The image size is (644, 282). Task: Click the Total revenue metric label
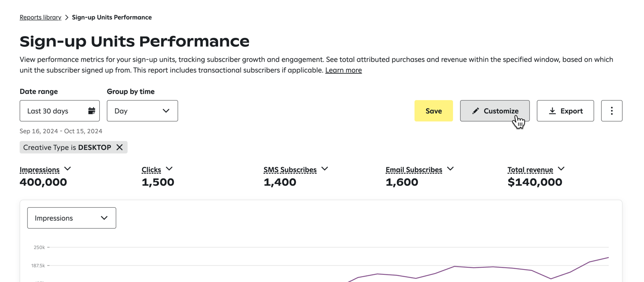click(530, 169)
